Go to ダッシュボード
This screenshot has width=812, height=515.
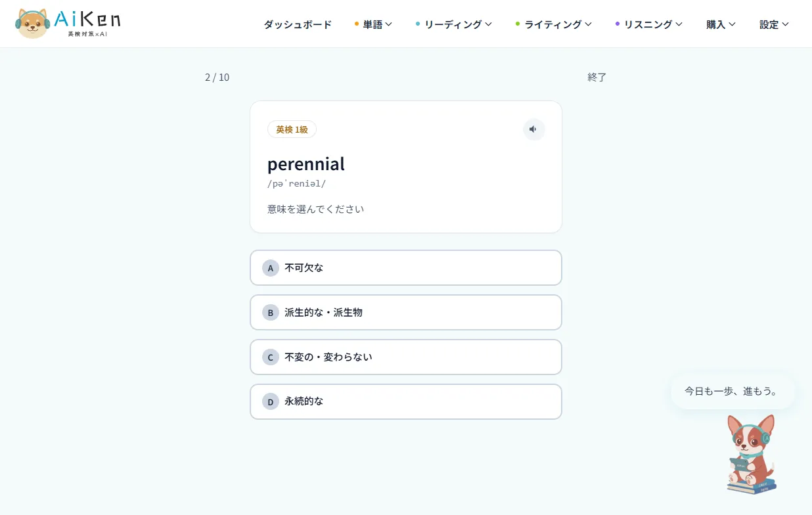298,24
